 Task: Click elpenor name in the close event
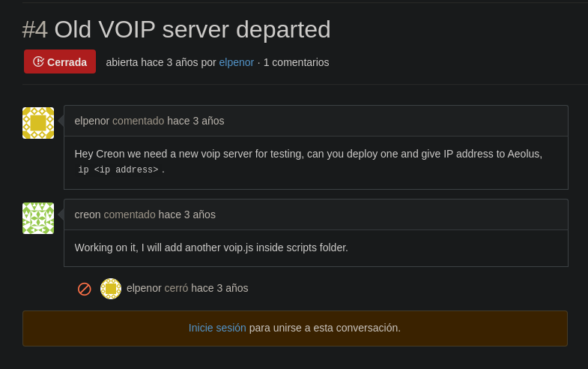click(144, 288)
